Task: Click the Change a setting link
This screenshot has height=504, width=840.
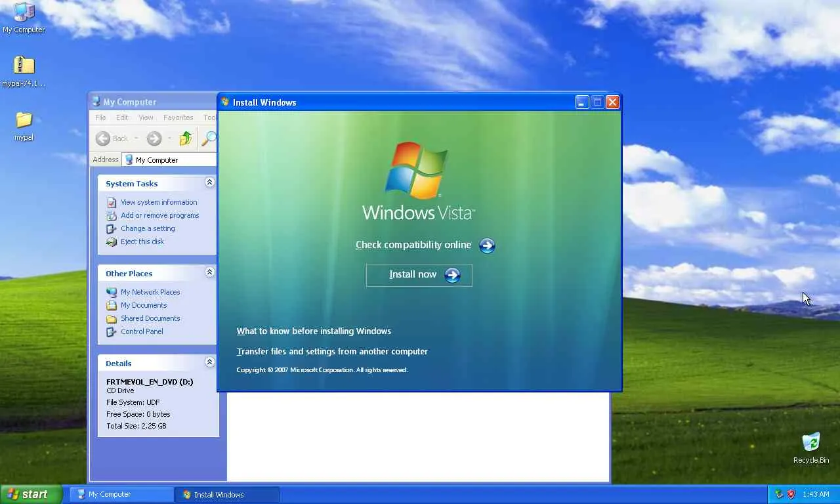Action: pyautogui.click(x=148, y=228)
